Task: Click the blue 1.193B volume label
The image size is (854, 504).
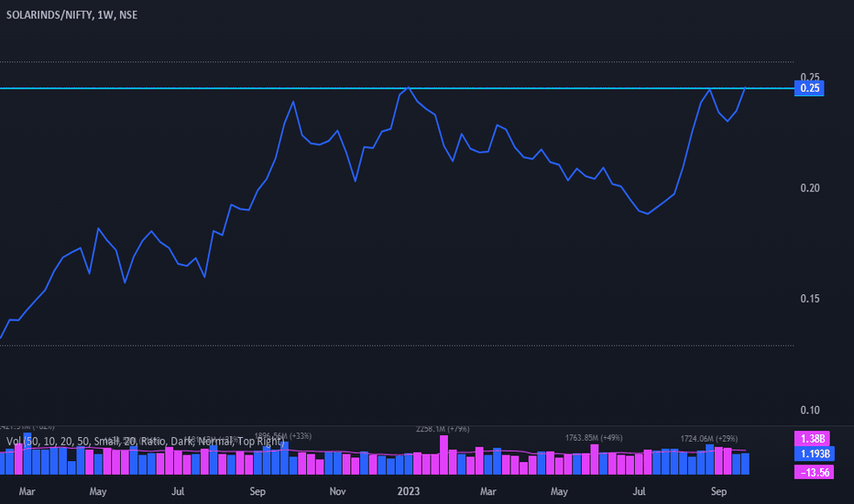Action: point(815,454)
